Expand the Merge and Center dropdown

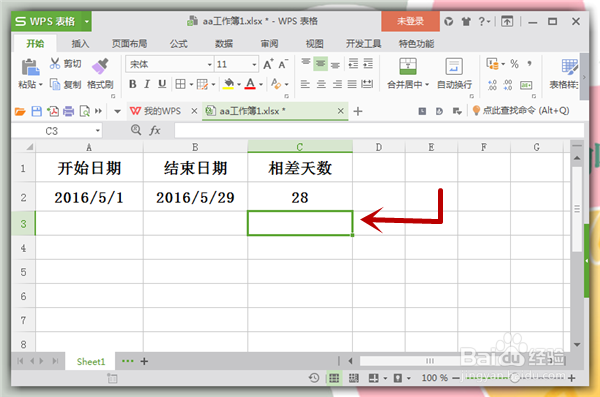tap(427, 85)
